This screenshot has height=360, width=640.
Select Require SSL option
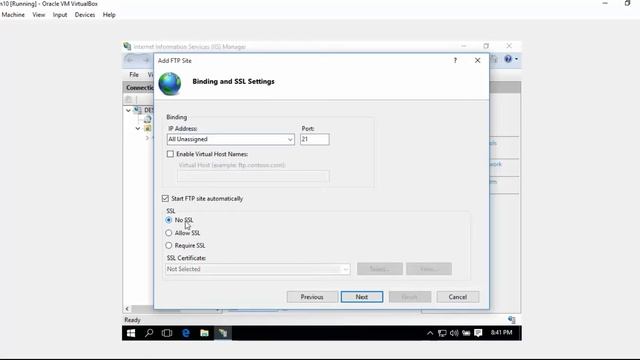click(169, 245)
